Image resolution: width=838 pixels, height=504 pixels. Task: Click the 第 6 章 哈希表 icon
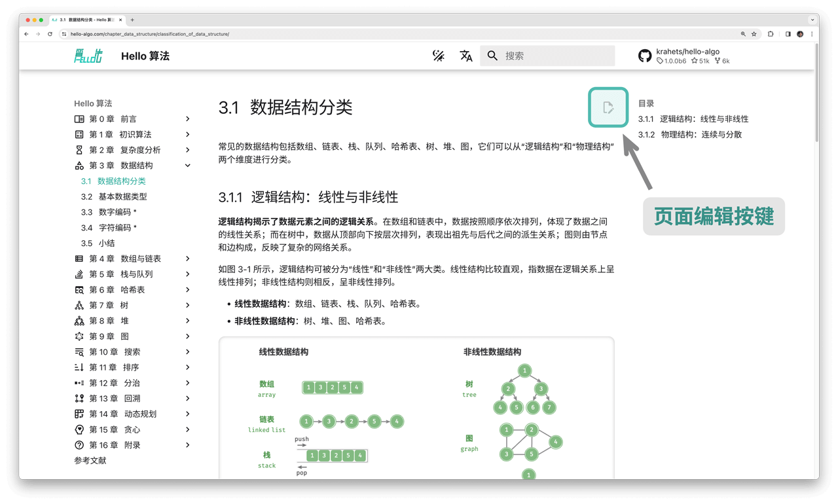click(x=79, y=290)
